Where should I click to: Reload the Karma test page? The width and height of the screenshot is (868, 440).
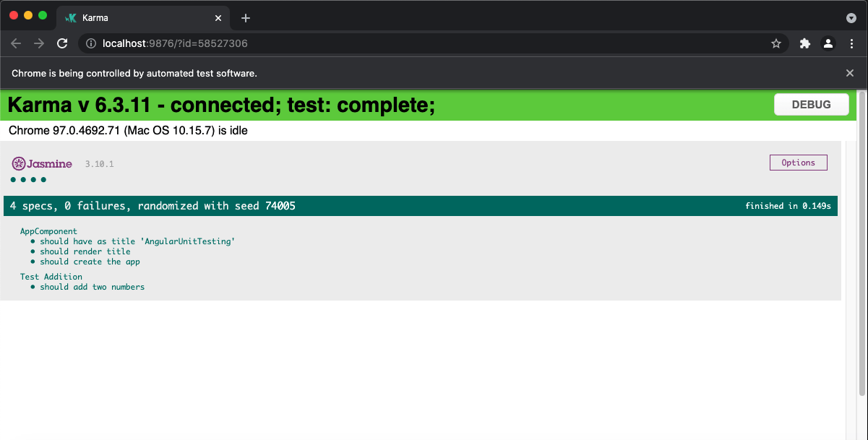62,43
